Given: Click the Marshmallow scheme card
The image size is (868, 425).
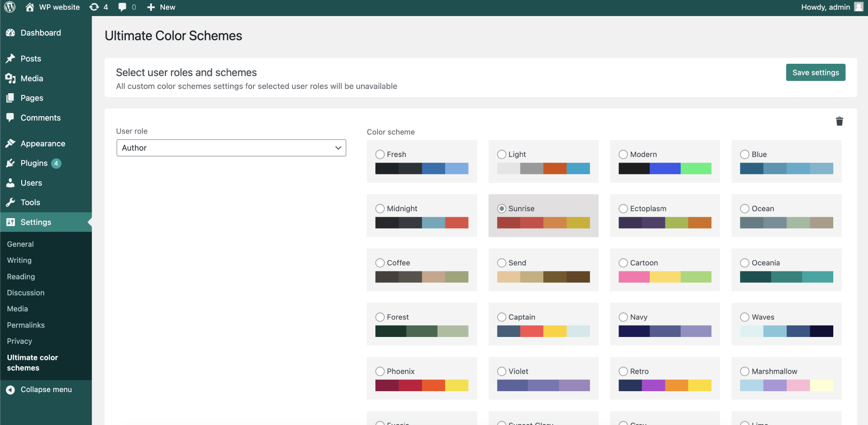Looking at the screenshot, I should 786,378.
